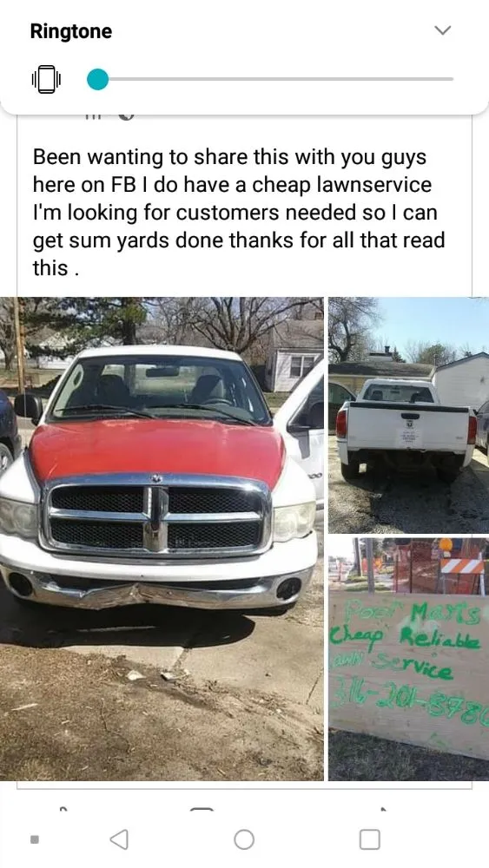Tap the partially visible Share icon below photos

[x=382, y=809]
